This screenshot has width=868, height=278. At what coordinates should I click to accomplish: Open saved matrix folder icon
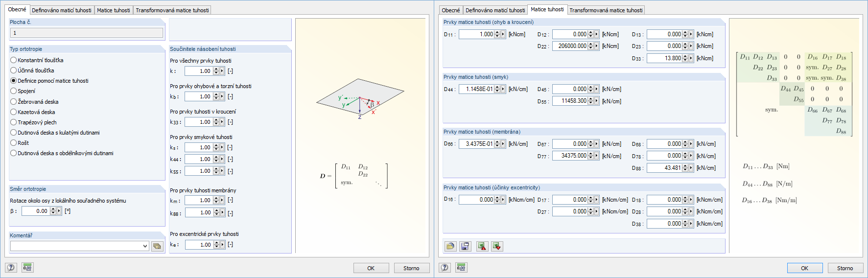(450, 246)
